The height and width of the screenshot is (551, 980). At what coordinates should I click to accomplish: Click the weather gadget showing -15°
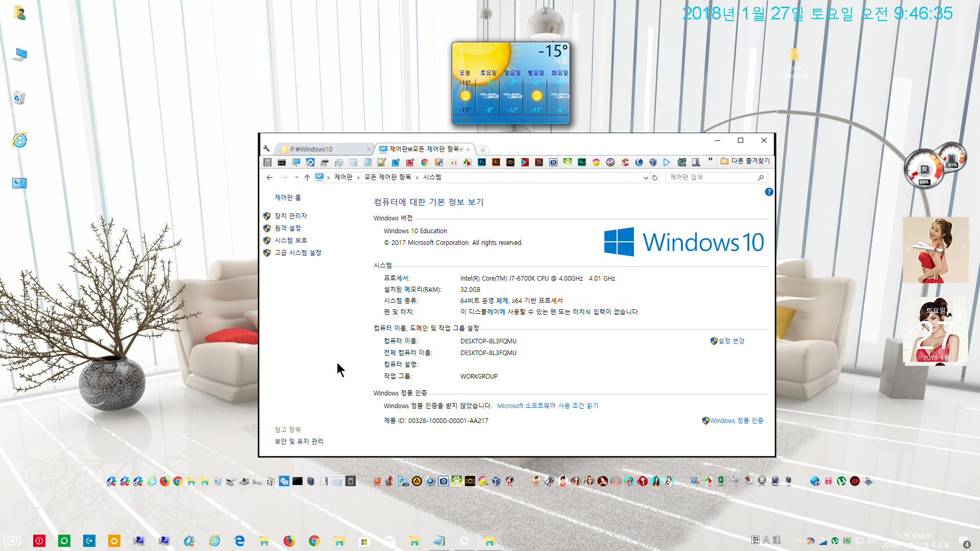pyautogui.click(x=511, y=83)
